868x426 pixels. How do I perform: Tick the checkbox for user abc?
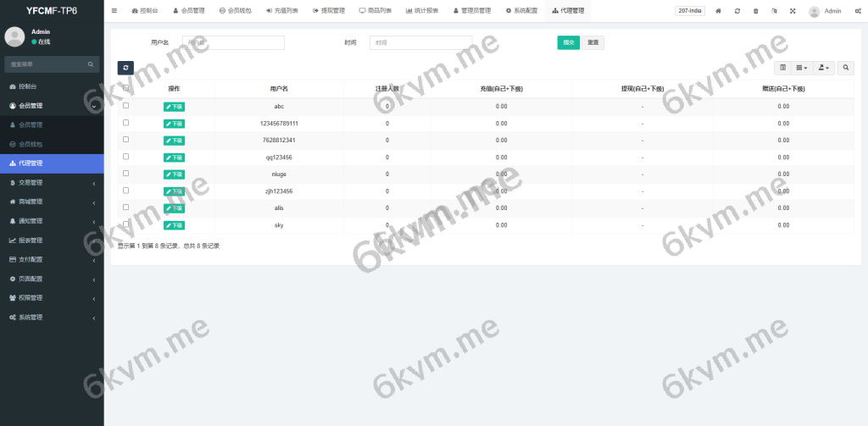tap(126, 106)
